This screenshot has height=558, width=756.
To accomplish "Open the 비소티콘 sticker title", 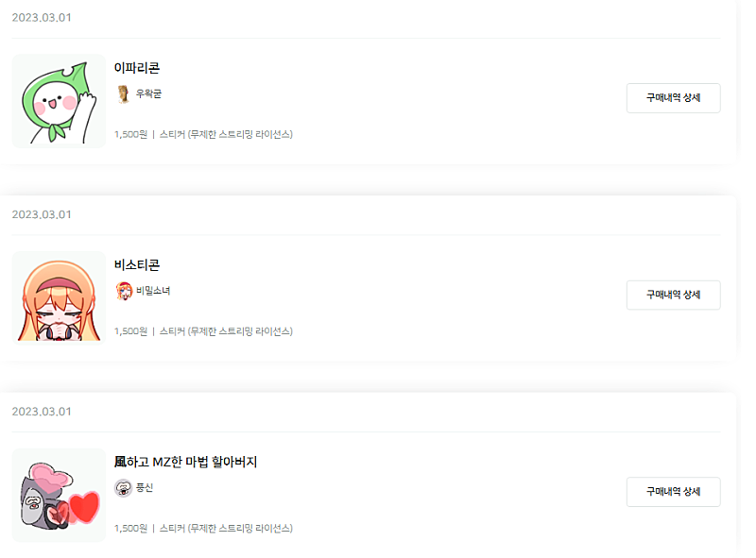I will point(137,265).
